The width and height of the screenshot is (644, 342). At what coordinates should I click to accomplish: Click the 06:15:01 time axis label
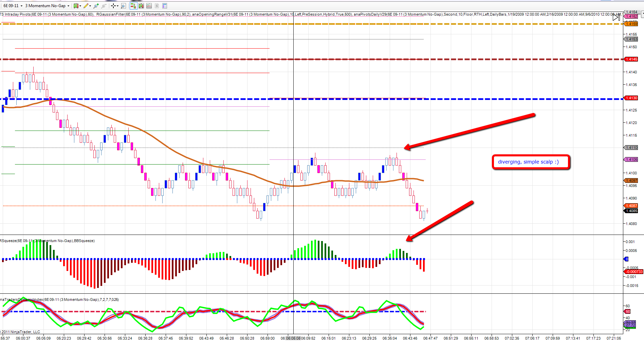click(329, 338)
